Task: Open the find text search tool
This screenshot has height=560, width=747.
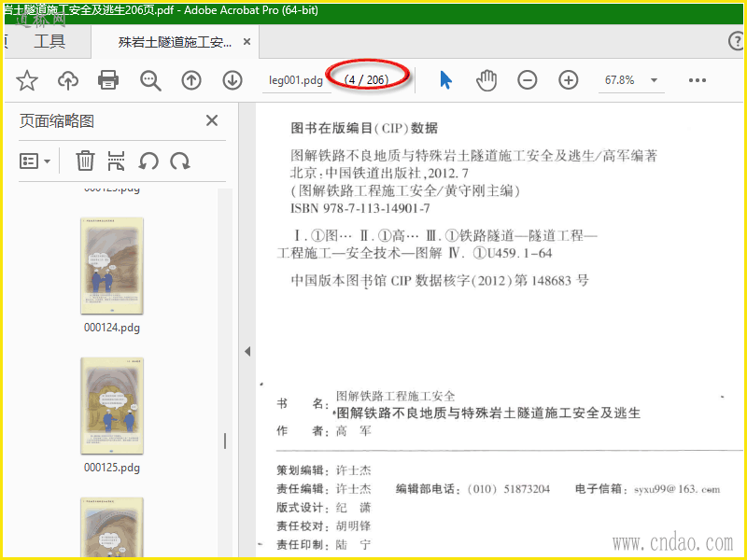Action: pyautogui.click(x=150, y=80)
